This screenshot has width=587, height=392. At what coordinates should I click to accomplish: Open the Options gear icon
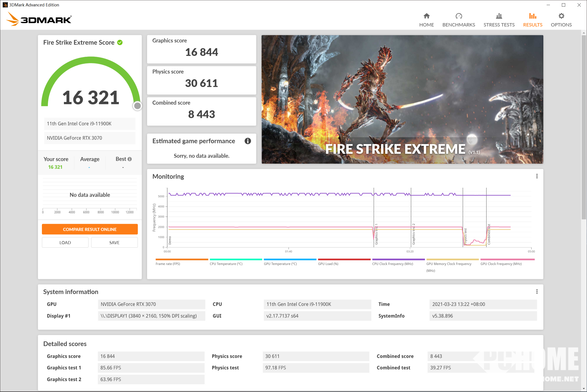(561, 16)
